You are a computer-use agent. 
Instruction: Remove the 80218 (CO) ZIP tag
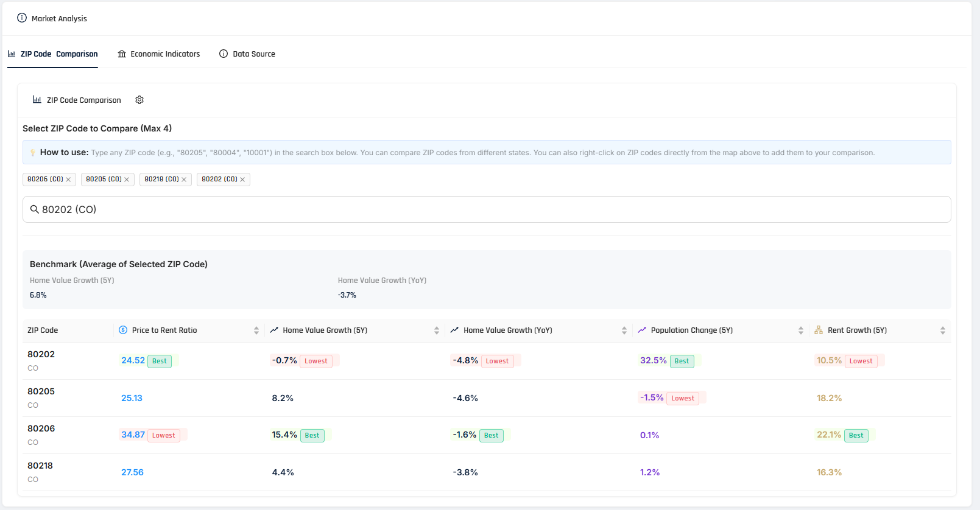click(x=184, y=180)
